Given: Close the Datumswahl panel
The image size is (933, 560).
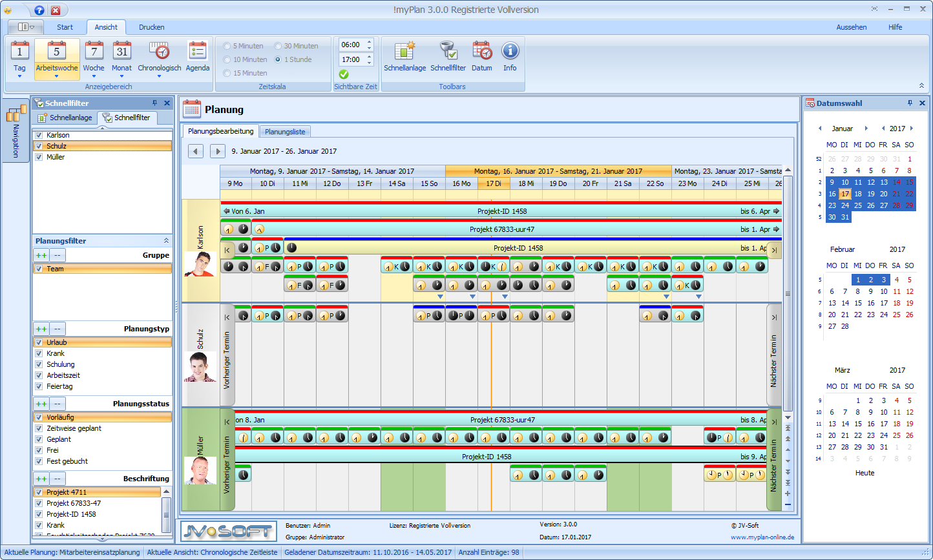Looking at the screenshot, I should pyautogui.click(x=922, y=103).
